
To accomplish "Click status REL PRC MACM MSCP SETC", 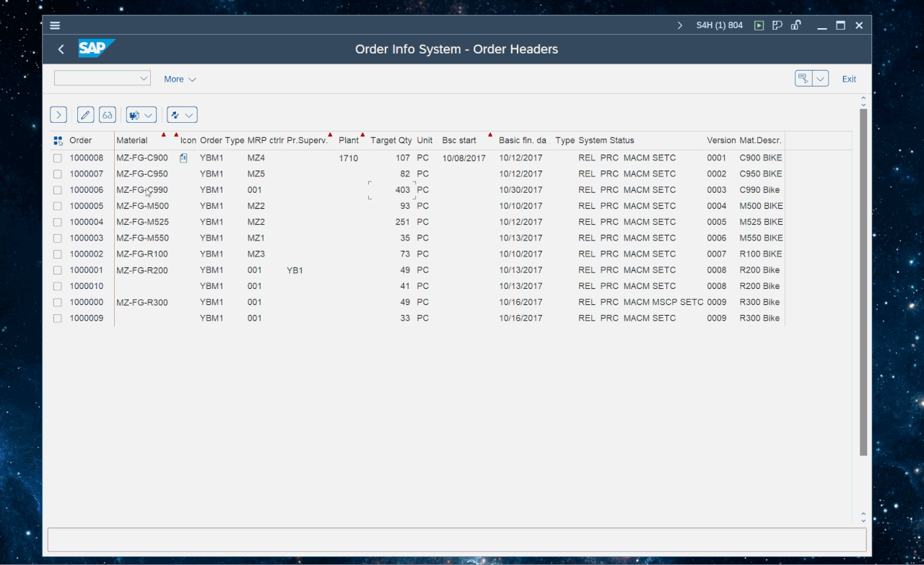I will pos(640,302).
